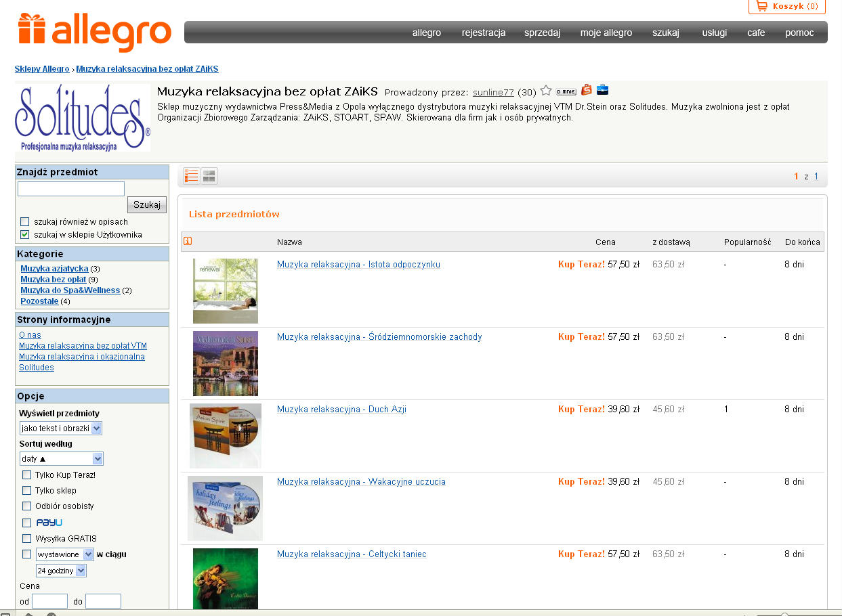Viewport: 842px width, 616px height.
Task: Click the Solitudes shop logo
Action: coord(83,118)
